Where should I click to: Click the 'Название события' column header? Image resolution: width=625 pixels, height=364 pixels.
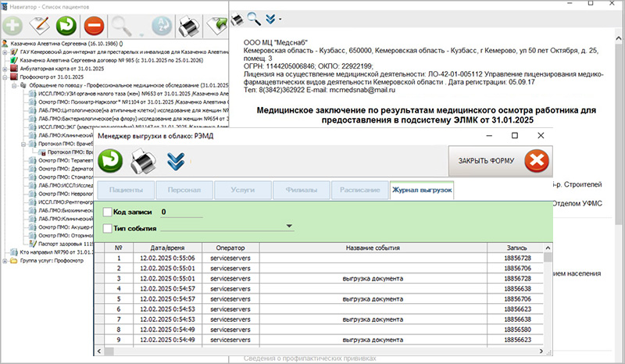click(x=372, y=247)
